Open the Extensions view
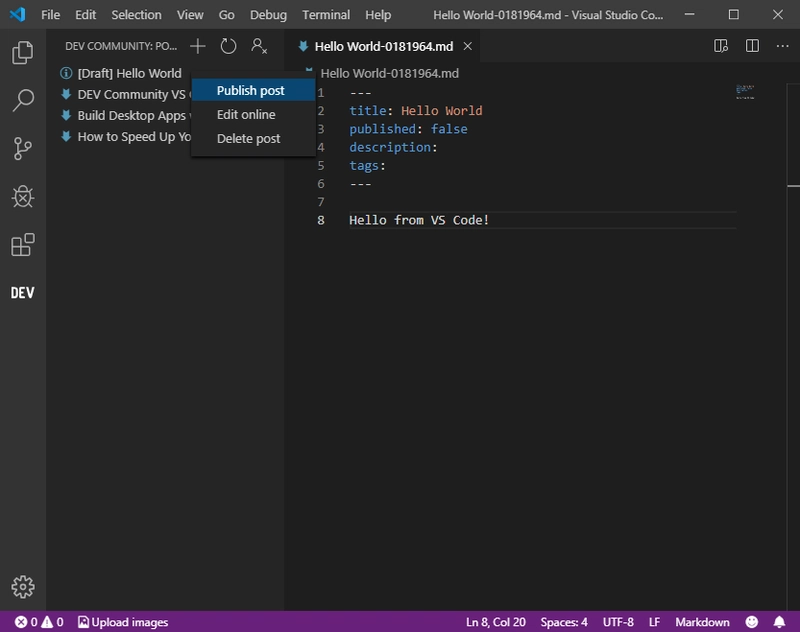 (x=22, y=244)
